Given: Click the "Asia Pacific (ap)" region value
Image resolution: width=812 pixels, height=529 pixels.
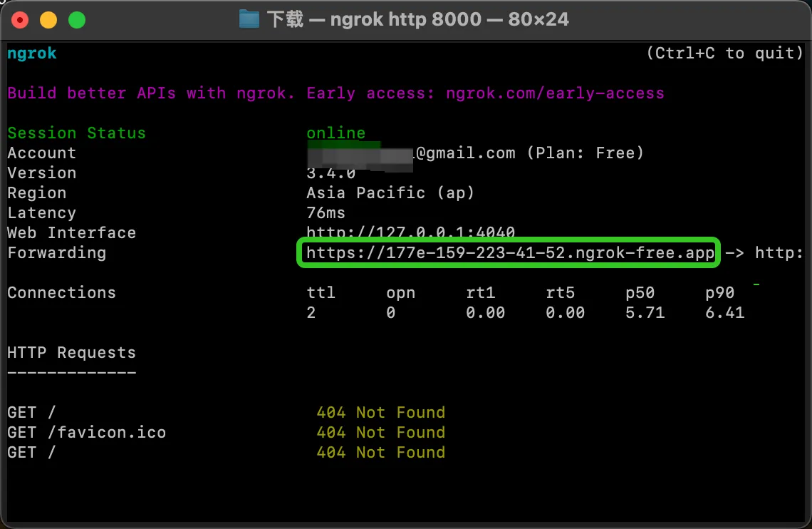Looking at the screenshot, I should point(390,193).
